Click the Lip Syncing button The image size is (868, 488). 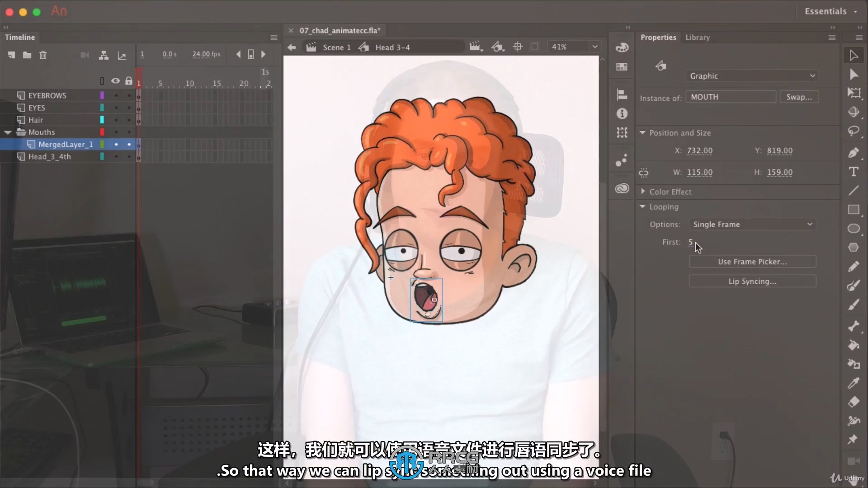click(x=752, y=281)
